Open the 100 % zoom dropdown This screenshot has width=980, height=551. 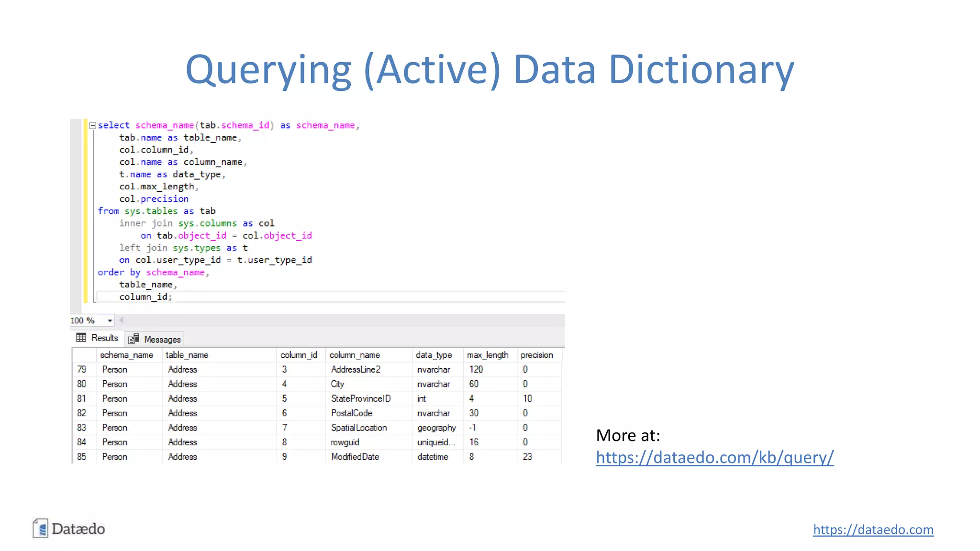point(110,320)
